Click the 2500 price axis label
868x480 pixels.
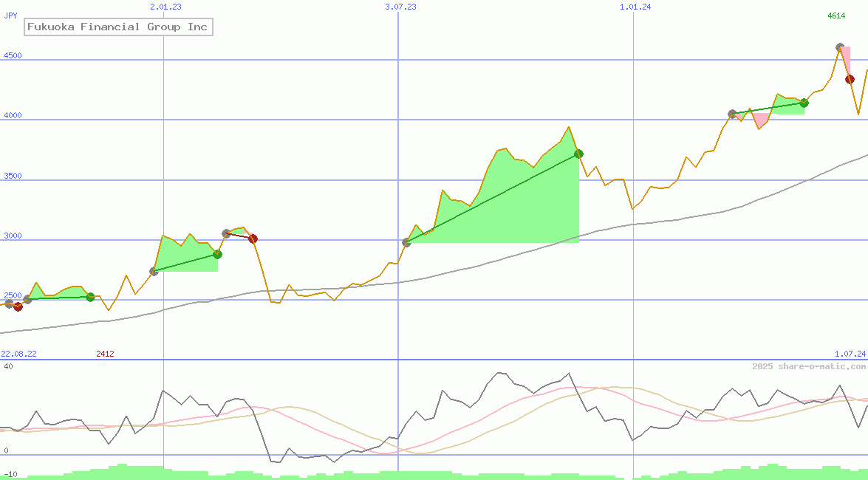13,295
